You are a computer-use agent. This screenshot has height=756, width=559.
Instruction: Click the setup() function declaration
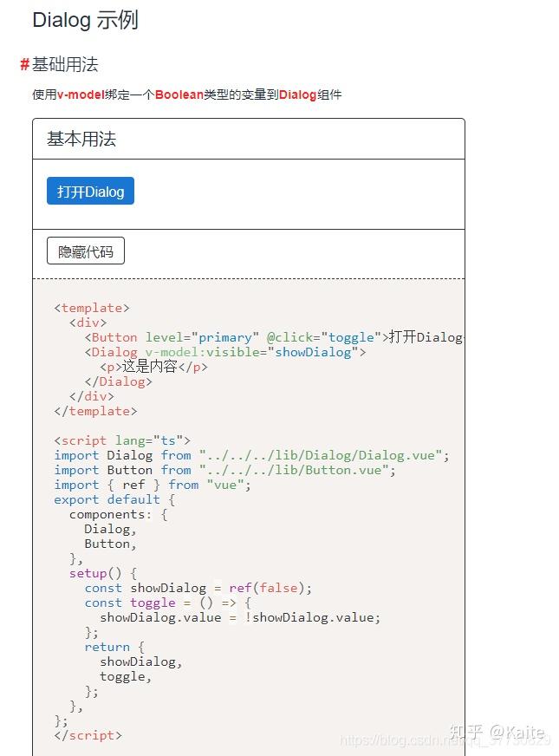coord(98,572)
